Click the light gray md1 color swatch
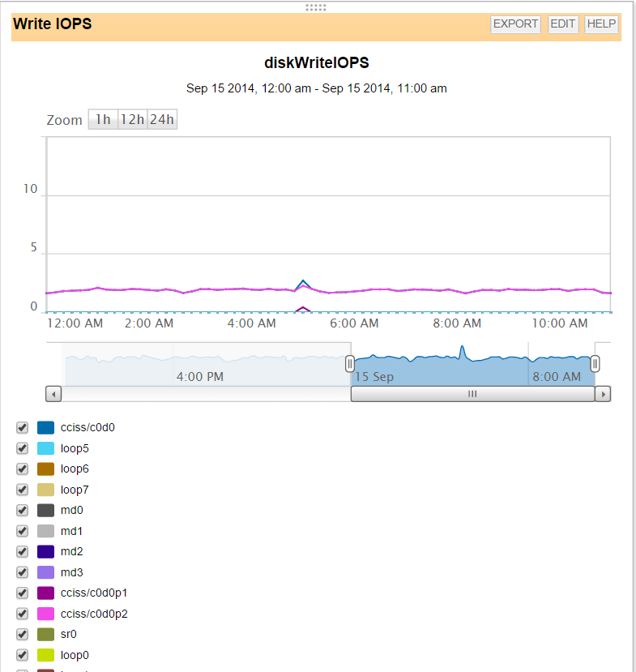636x672 pixels. (x=46, y=531)
